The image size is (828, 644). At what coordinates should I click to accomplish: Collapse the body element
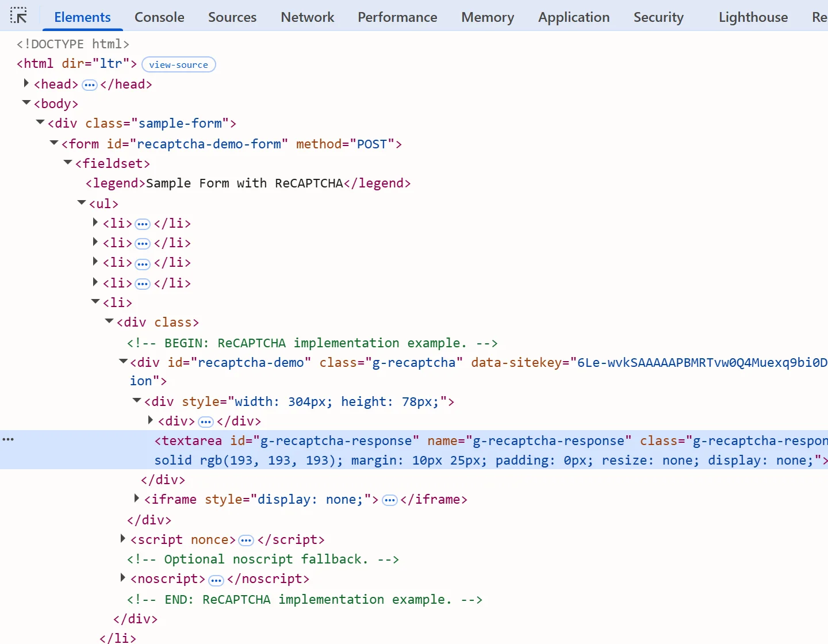pos(26,103)
